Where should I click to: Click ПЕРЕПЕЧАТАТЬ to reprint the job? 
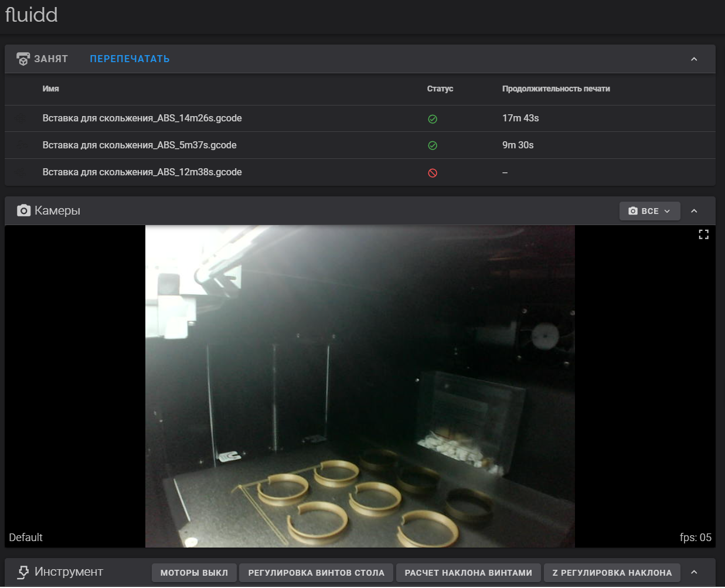(130, 59)
